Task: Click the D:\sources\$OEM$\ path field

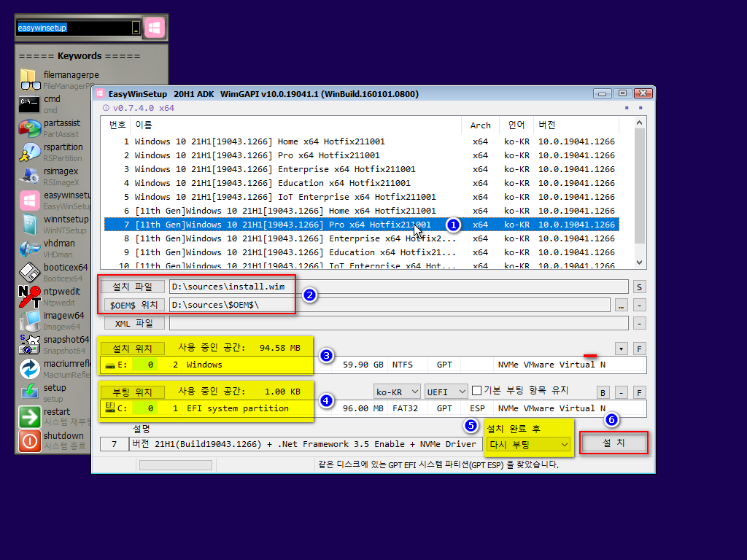Action: point(390,305)
